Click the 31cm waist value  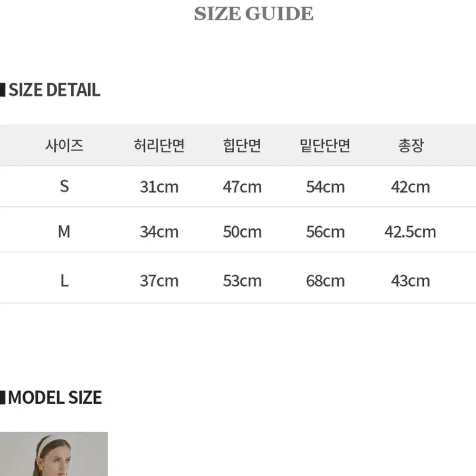(x=159, y=187)
